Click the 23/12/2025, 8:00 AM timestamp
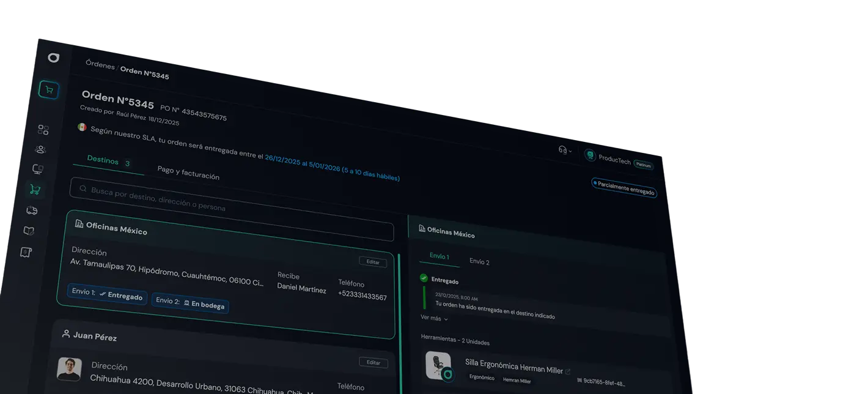Image resolution: width=868 pixels, height=394 pixels. click(x=457, y=296)
